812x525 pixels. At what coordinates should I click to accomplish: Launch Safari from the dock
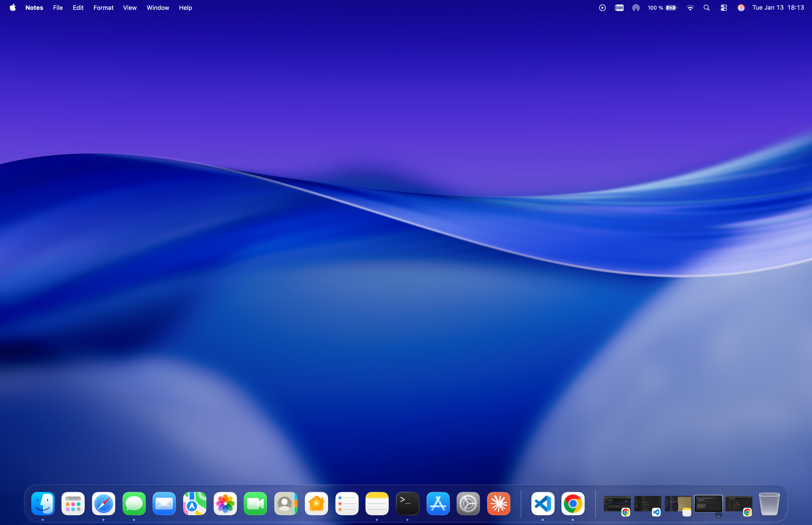pyautogui.click(x=104, y=503)
